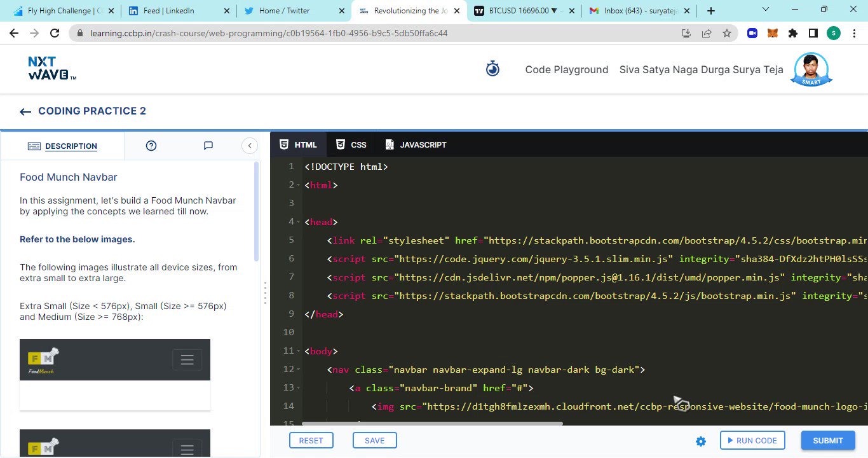
Task: Click the browser forward button
Action: point(34,33)
